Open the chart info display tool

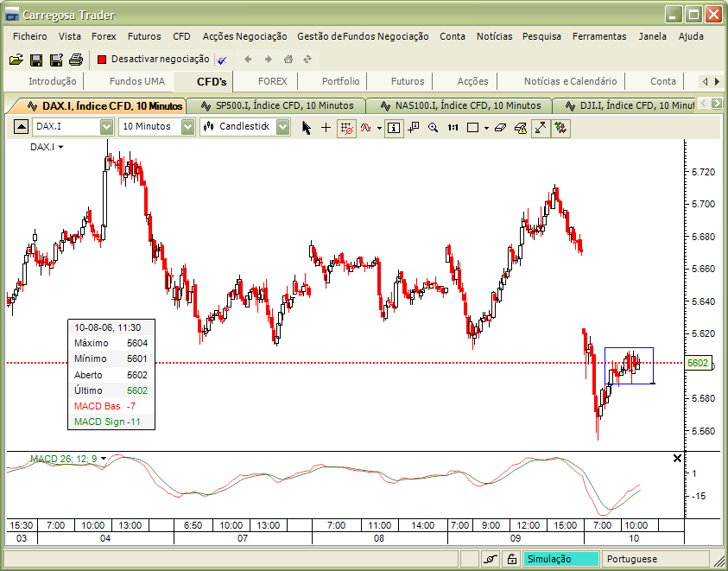pyautogui.click(x=394, y=128)
